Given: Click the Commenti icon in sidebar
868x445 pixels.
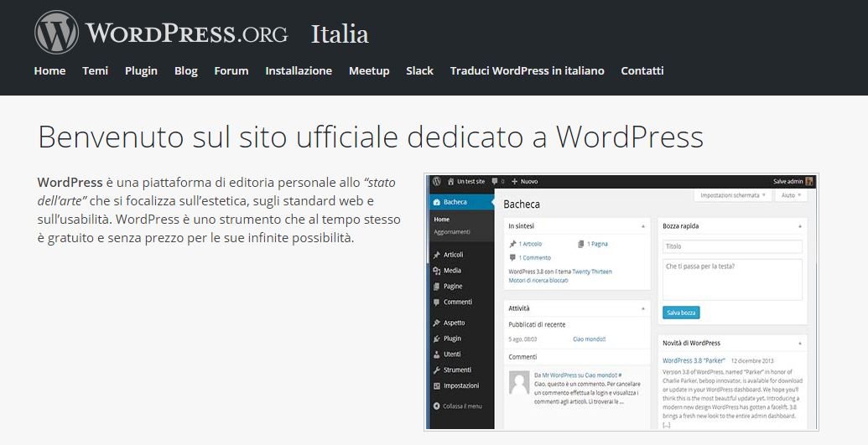Looking at the screenshot, I should pos(436,303).
